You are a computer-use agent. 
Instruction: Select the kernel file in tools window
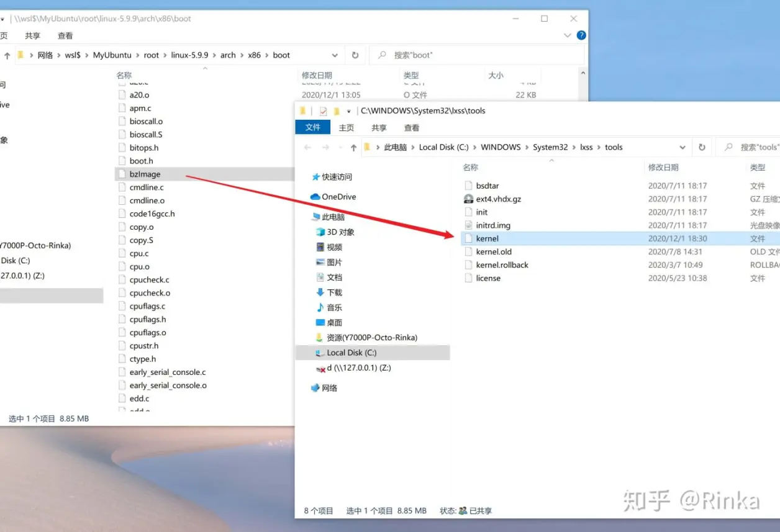(x=487, y=238)
